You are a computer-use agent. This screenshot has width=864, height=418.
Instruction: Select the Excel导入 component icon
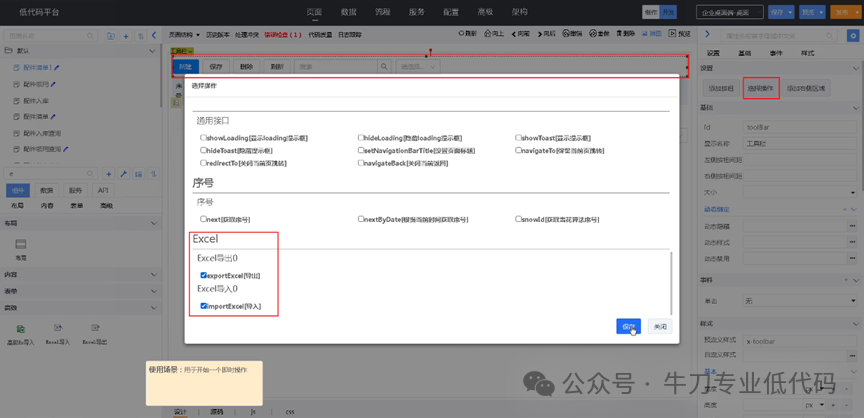point(58,328)
